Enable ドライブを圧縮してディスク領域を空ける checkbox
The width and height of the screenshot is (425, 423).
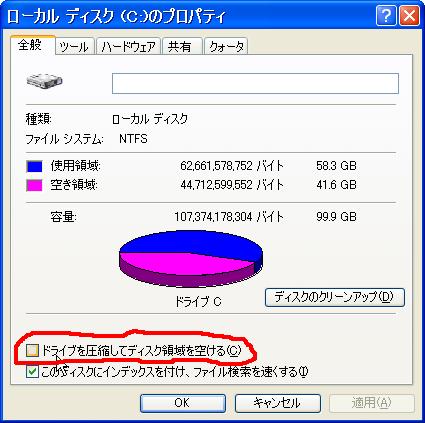click(x=32, y=351)
